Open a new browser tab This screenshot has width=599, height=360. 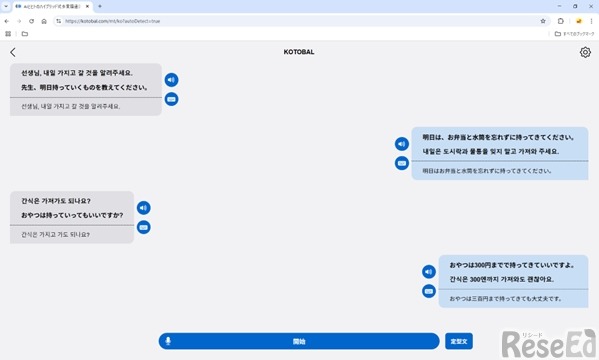[x=100, y=6]
